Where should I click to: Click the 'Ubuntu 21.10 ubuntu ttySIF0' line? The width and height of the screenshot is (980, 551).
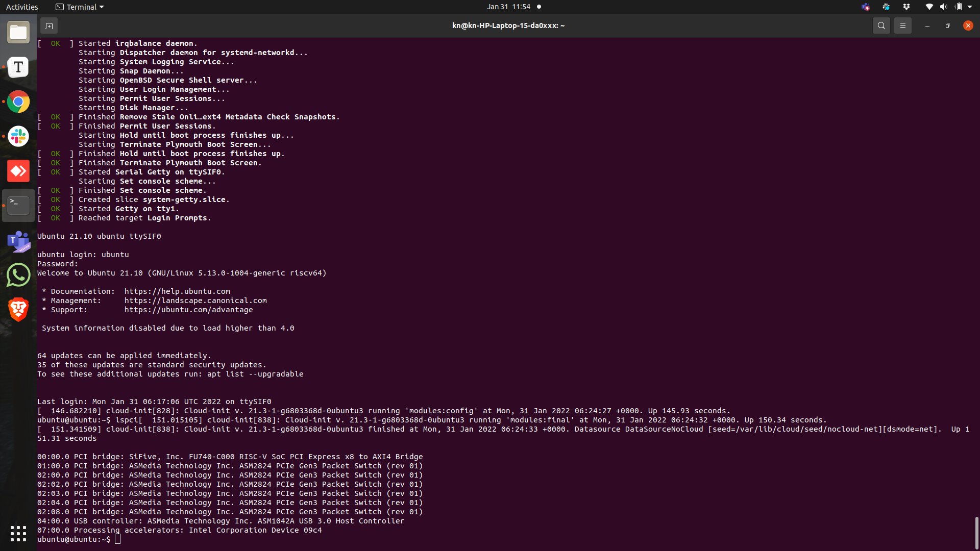pyautogui.click(x=99, y=236)
